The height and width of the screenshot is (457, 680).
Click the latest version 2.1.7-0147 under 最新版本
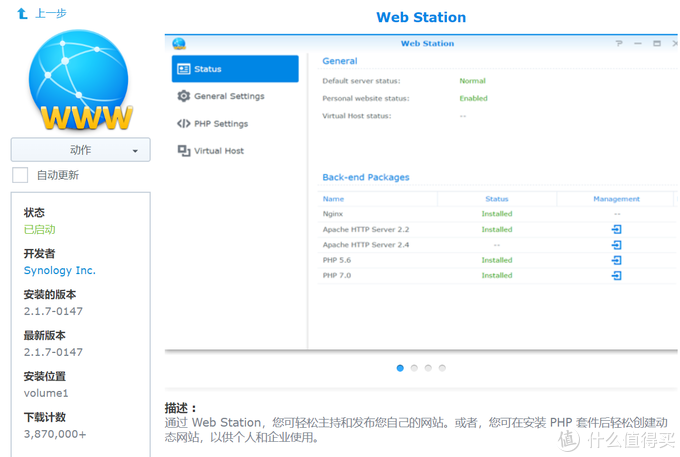53,352
